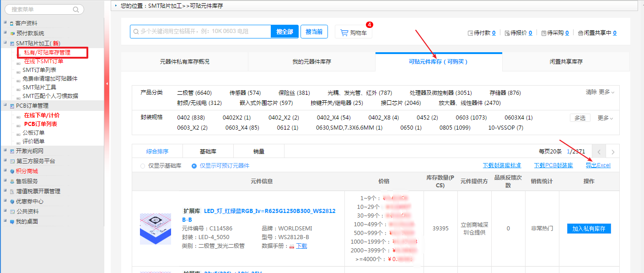Click the pending quotation icon
The width and height of the screenshot is (644, 273).
click(x=507, y=33)
